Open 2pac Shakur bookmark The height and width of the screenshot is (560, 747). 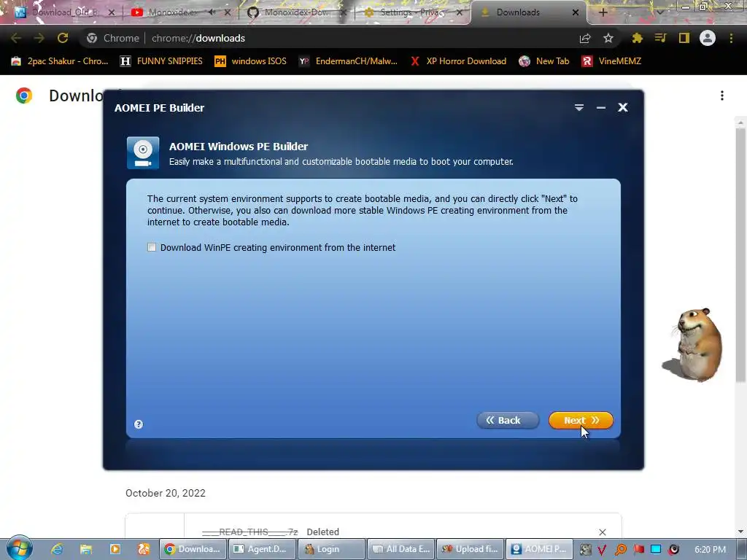[60, 61]
